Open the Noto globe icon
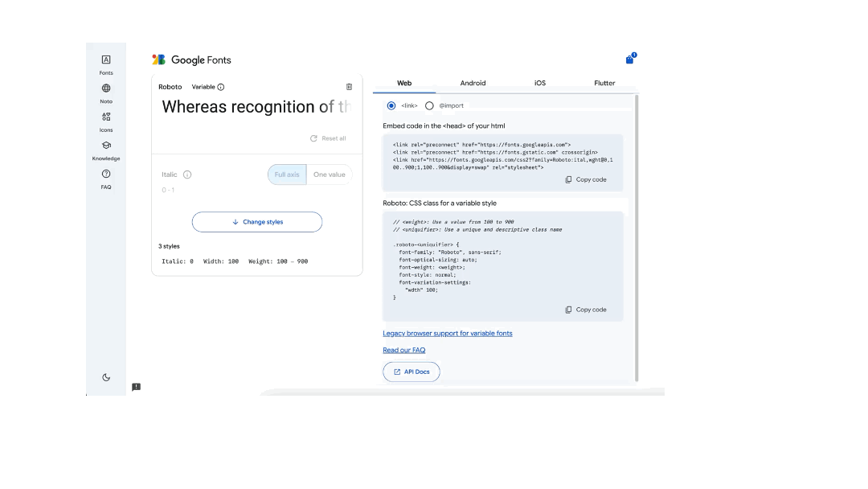This screenshot has height=489, width=868. (x=106, y=89)
